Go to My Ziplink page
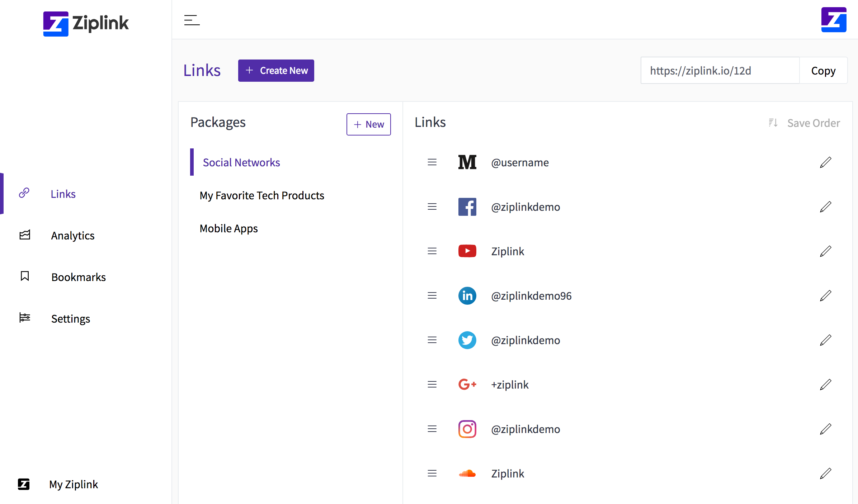This screenshot has height=504, width=858. tap(74, 484)
